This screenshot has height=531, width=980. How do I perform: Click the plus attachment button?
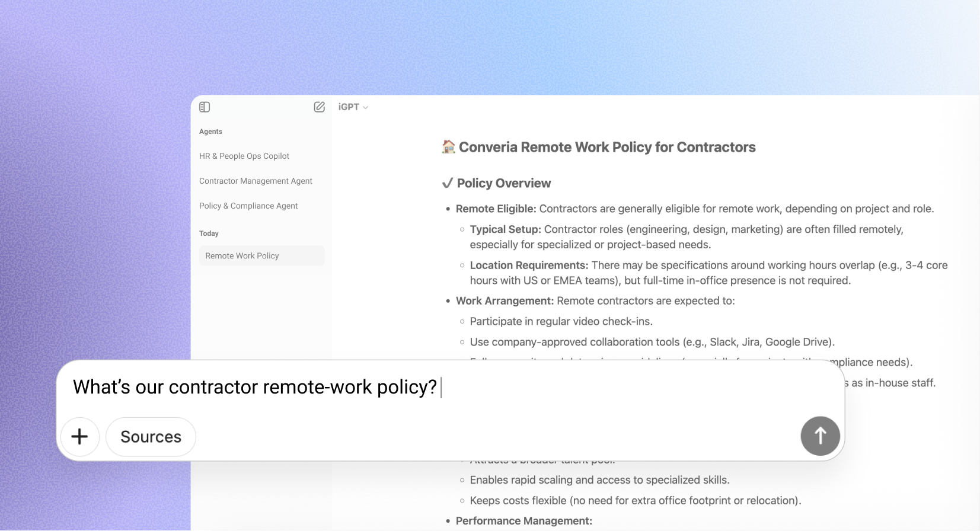[x=80, y=437]
